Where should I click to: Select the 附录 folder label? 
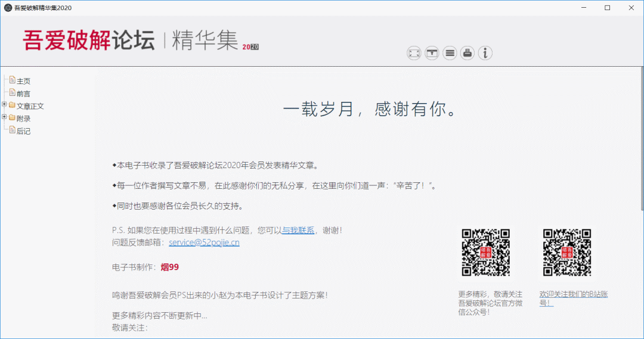tap(23, 119)
